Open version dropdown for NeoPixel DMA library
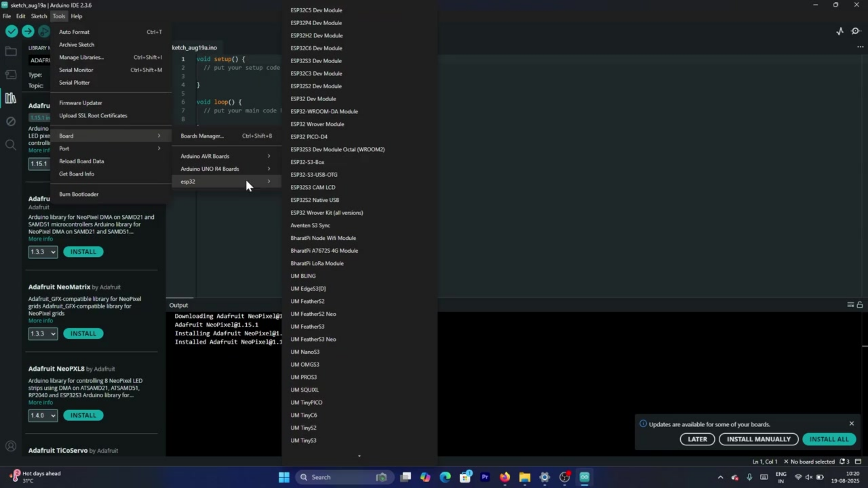Viewport: 868px width, 488px height. pos(43,252)
